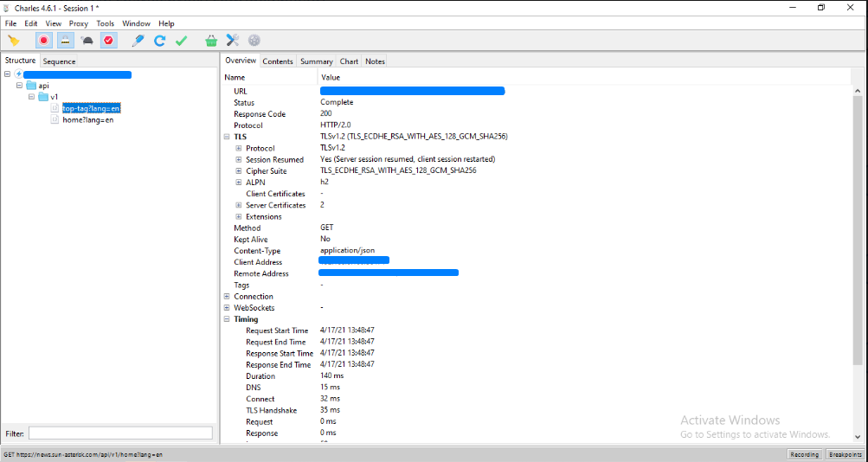Open the File menu

tap(11, 23)
